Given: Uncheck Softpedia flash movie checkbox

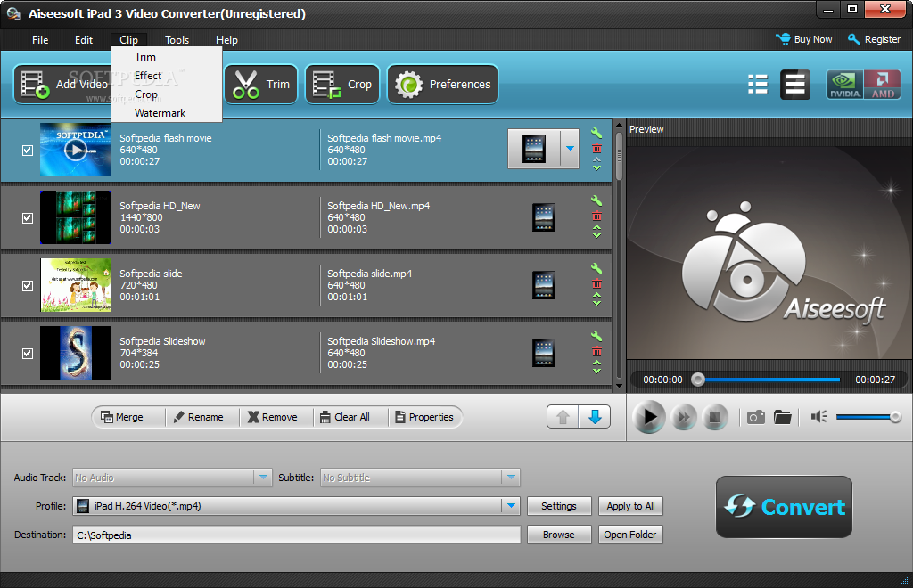Looking at the screenshot, I should click(28, 151).
